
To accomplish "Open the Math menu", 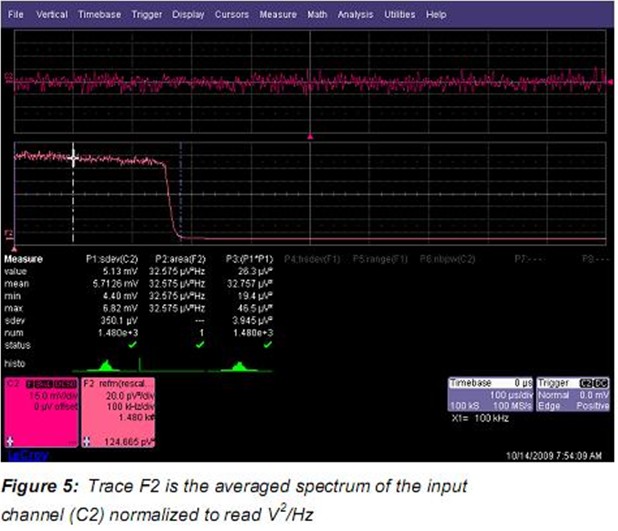I will click(x=317, y=16).
